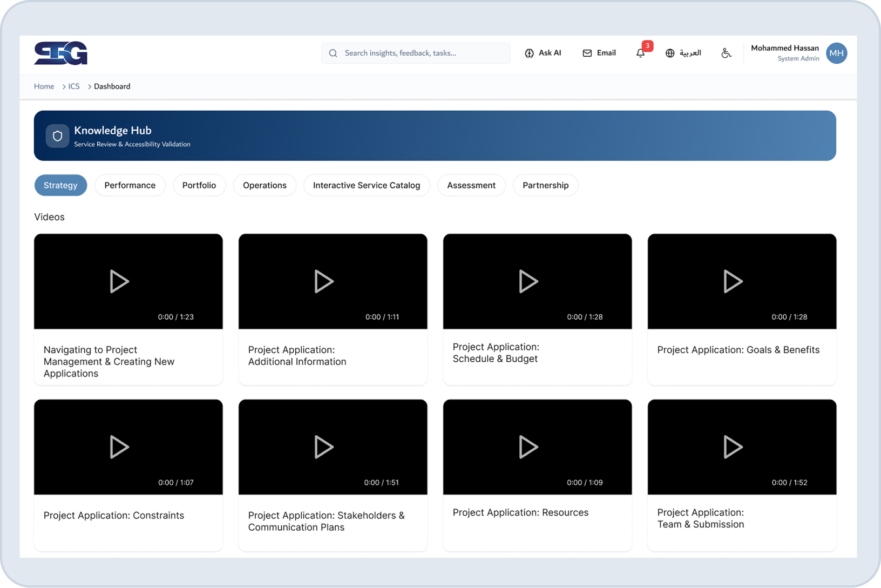Image resolution: width=881 pixels, height=588 pixels.
Task: Open the Mohammed Hassan profile menu
Action: click(x=836, y=53)
